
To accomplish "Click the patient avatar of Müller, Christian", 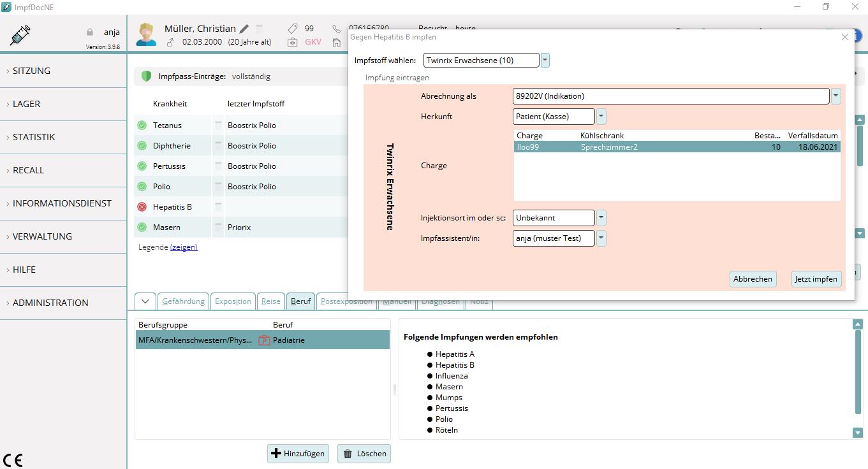I will click(x=146, y=34).
